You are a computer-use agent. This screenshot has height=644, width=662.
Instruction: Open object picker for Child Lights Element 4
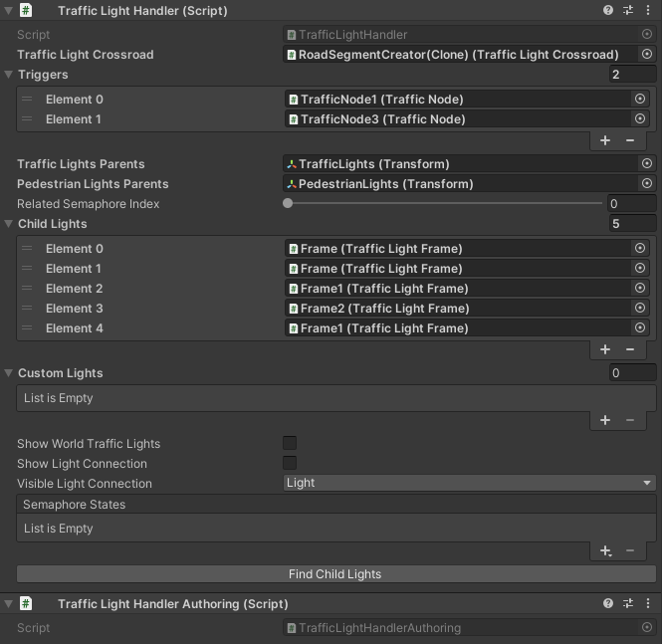click(x=640, y=327)
